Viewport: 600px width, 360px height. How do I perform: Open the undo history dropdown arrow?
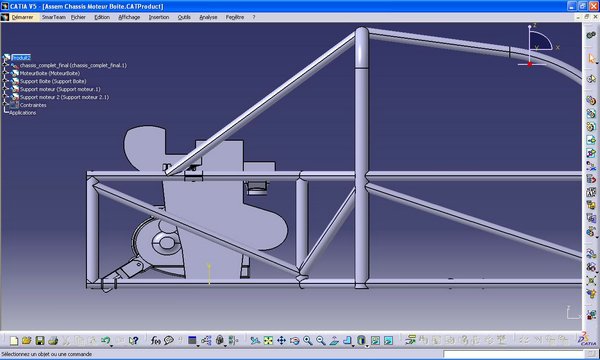[111, 345]
